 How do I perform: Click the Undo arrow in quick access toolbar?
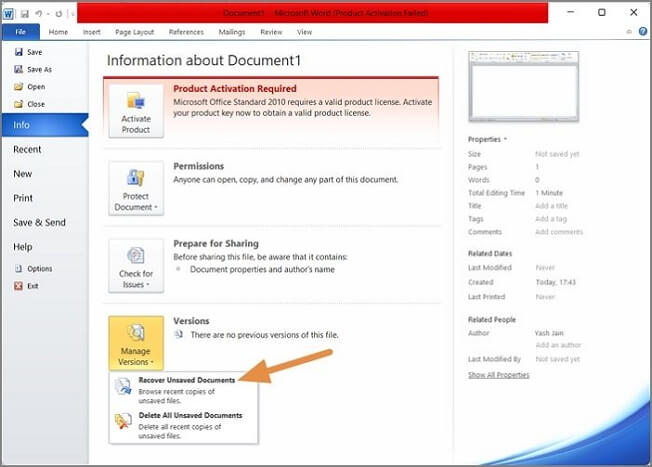(39, 14)
